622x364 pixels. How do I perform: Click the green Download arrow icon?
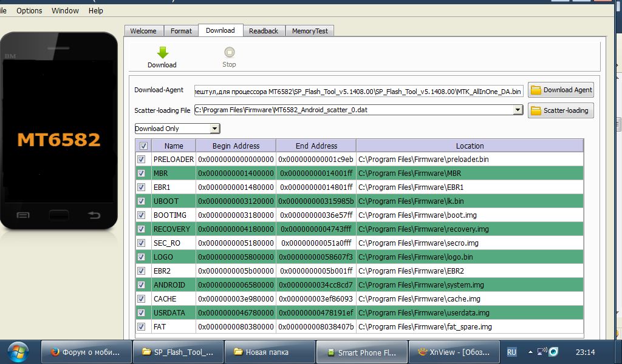(162, 53)
